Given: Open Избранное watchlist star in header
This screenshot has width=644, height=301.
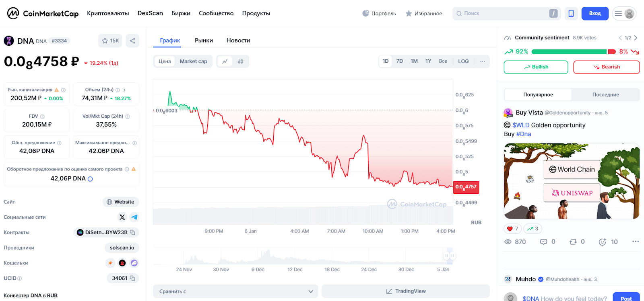Looking at the screenshot, I should 409,13.
